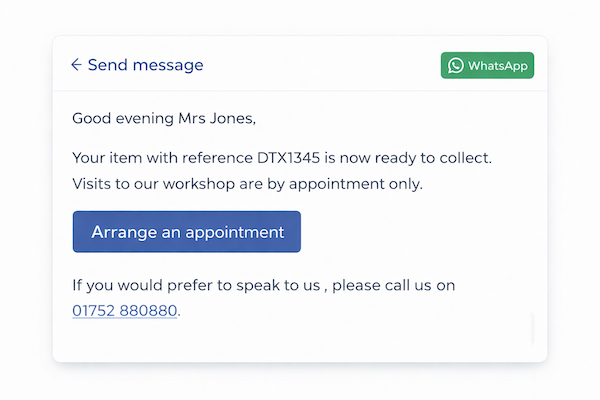Click the WhatsApp logo icon

456,66
